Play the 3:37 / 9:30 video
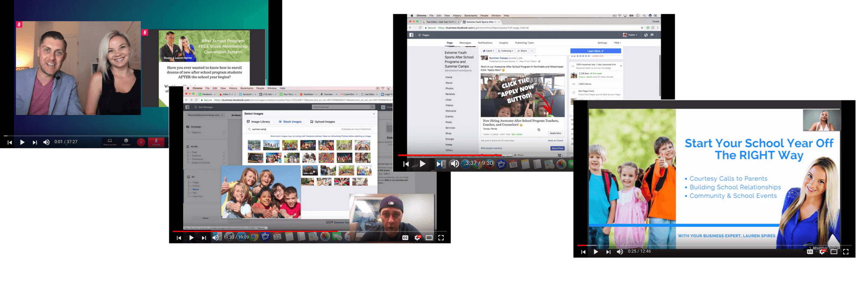 coord(422,164)
